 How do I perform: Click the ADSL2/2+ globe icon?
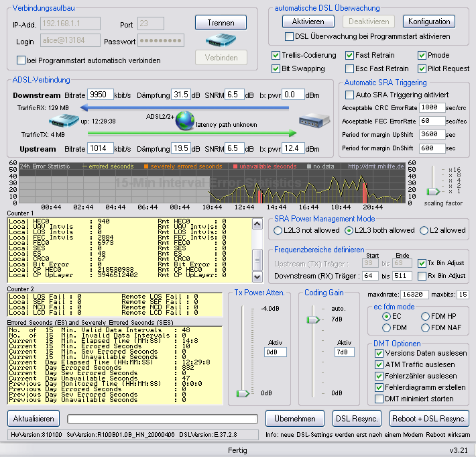185,122
